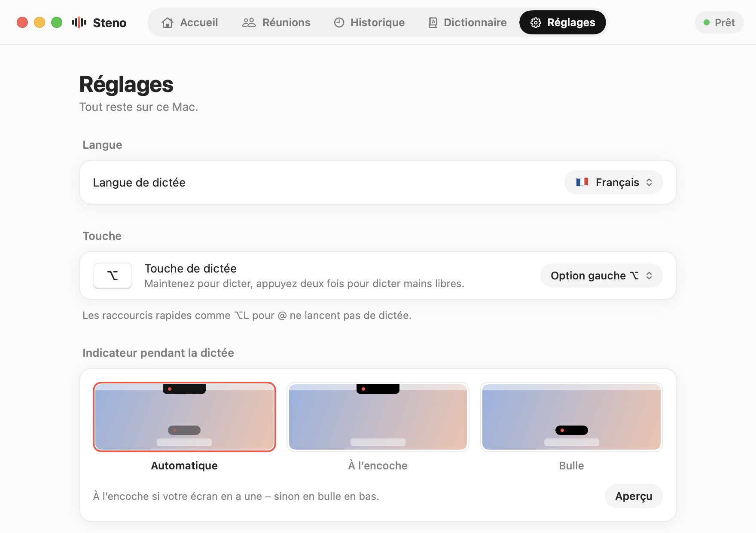The width and height of the screenshot is (756, 533).
Task: Click the Aperçu button
Action: 634,496
